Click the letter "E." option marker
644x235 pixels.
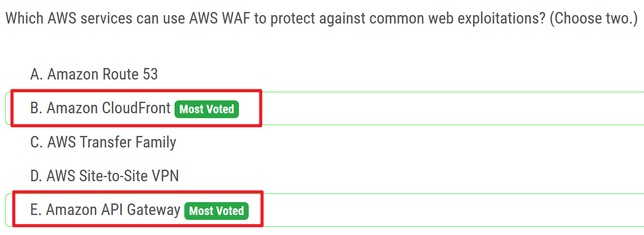(x=36, y=210)
